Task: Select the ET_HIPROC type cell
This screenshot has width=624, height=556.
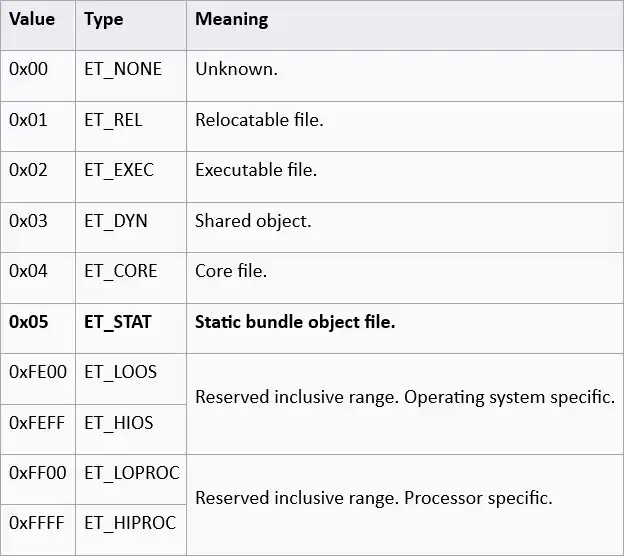Action: tap(131, 530)
